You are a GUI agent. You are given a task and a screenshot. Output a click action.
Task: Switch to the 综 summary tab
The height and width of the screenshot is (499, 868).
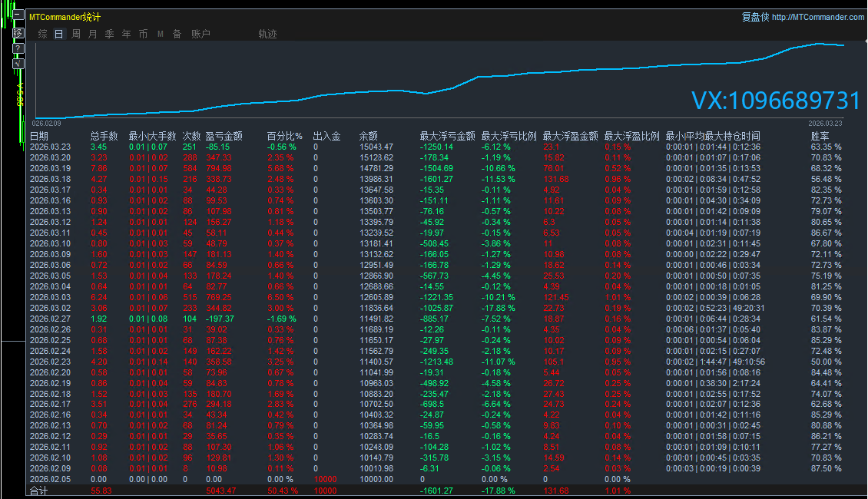(x=42, y=34)
